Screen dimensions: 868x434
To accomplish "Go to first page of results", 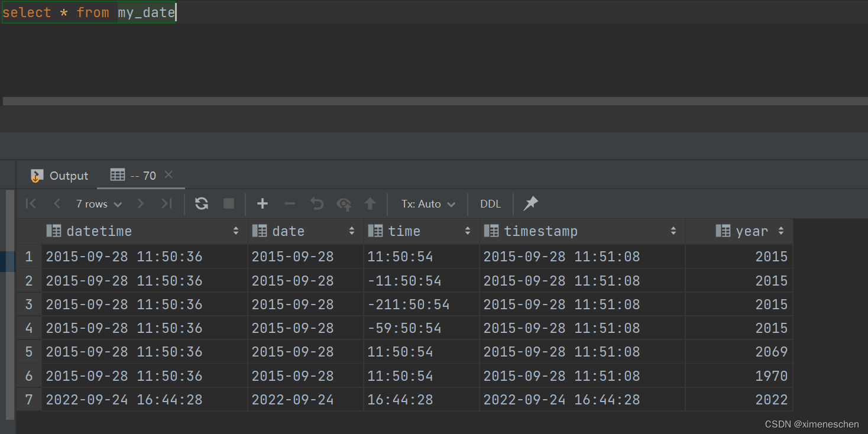I will coord(31,204).
